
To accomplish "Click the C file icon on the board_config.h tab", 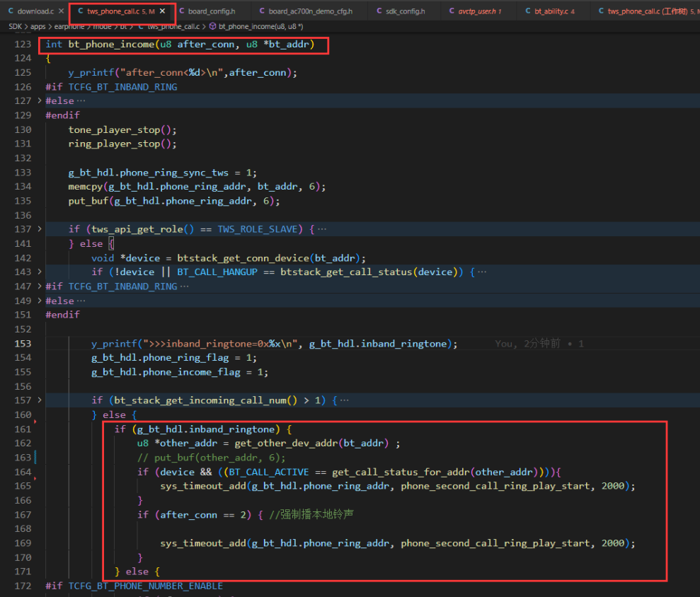I will [182, 11].
